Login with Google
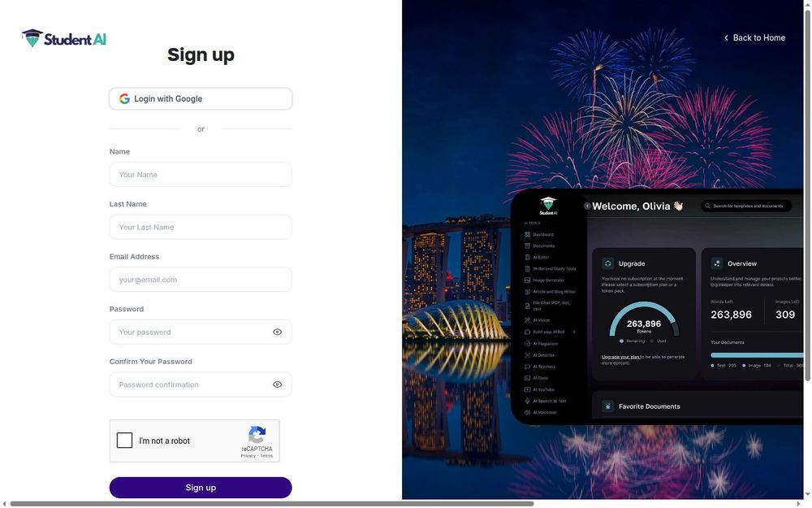This screenshot has width=812, height=508. click(x=201, y=98)
